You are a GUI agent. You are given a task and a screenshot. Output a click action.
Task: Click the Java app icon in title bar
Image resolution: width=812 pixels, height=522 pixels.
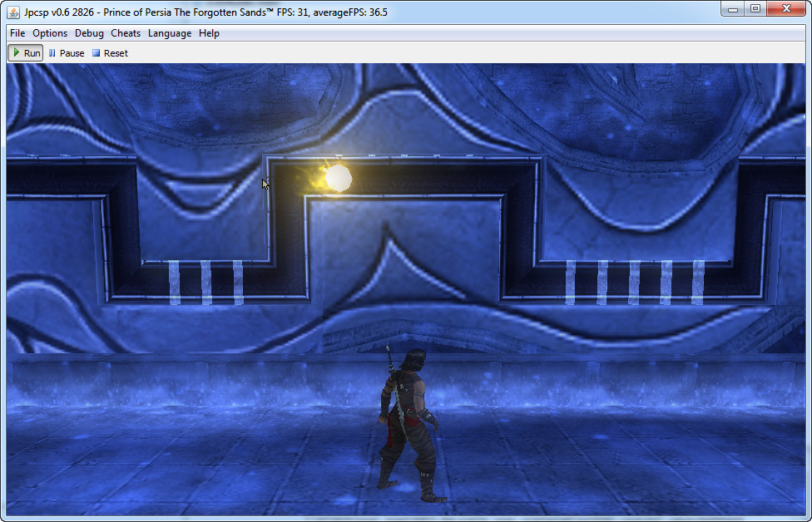coord(13,12)
